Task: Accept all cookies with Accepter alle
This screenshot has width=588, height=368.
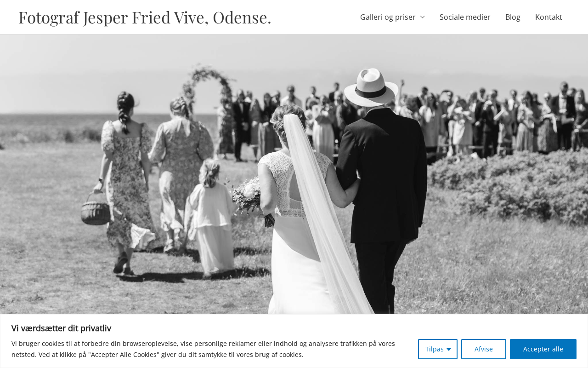Action: 543,349
